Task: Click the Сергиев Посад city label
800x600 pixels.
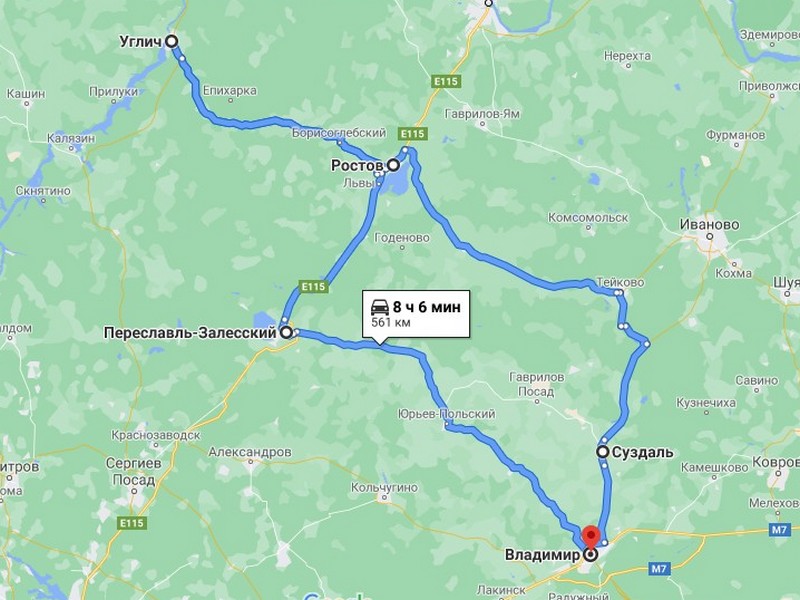Action: click(x=134, y=471)
